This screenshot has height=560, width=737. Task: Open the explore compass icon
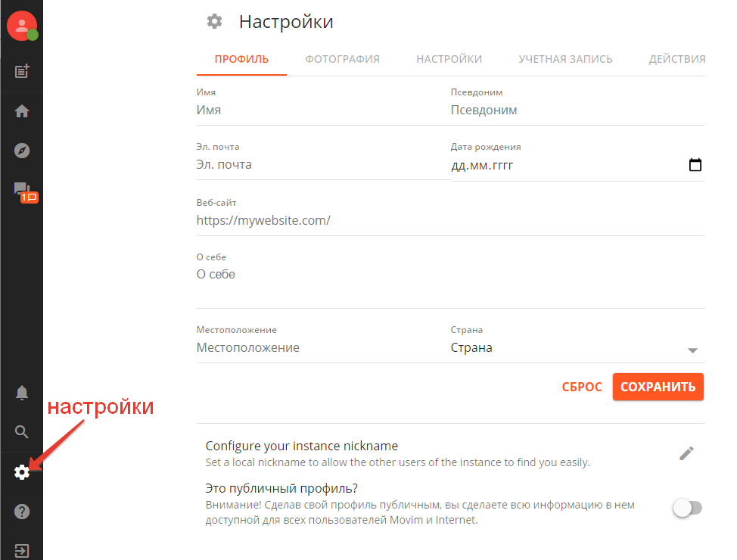(x=22, y=151)
